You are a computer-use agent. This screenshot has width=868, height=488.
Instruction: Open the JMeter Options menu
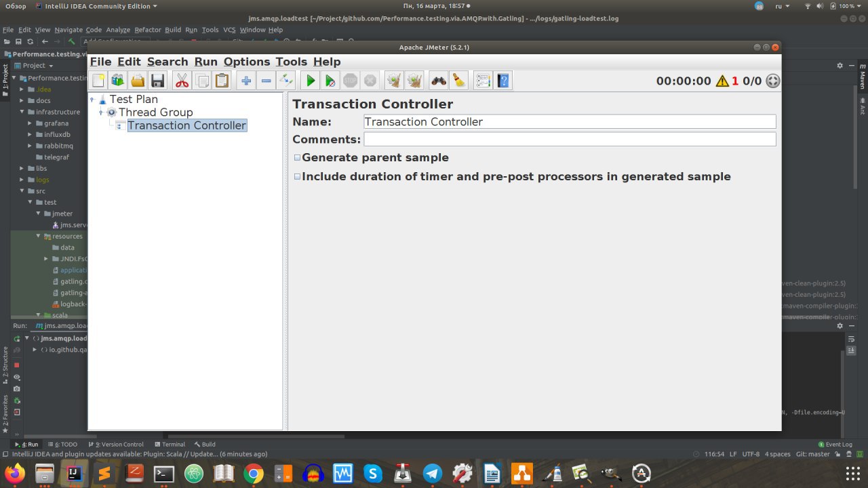tap(247, 62)
